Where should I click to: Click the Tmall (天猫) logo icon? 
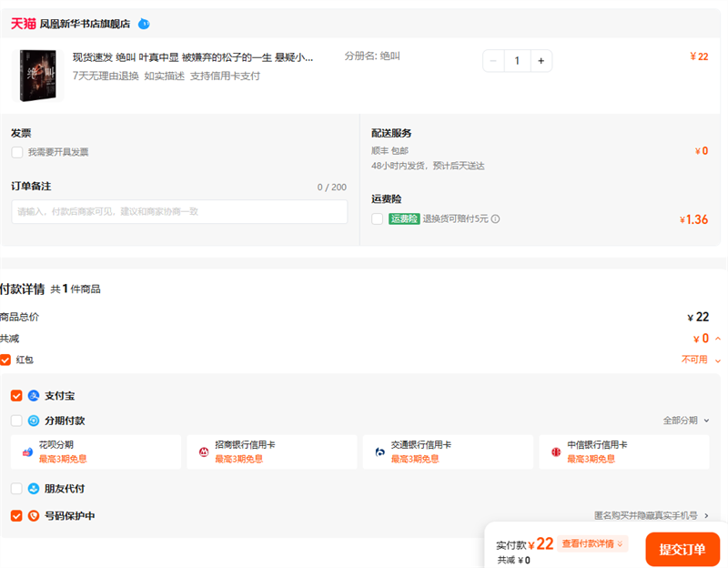23,23
